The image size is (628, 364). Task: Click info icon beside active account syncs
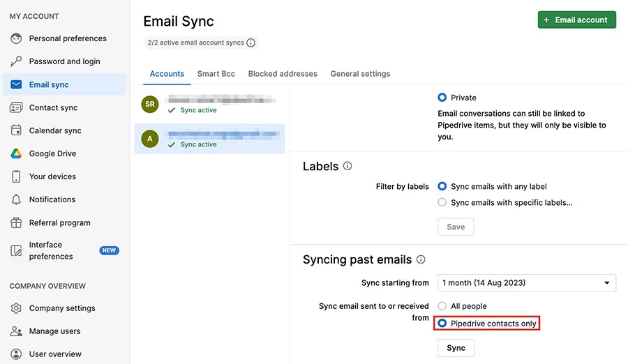point(251,43)
